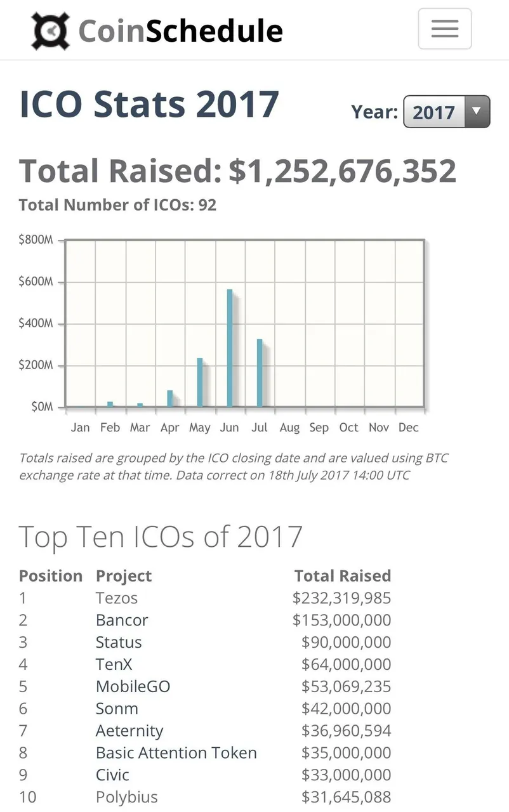Click the CoinSchedule site title
Screen dimensions: 509x812
180,30
